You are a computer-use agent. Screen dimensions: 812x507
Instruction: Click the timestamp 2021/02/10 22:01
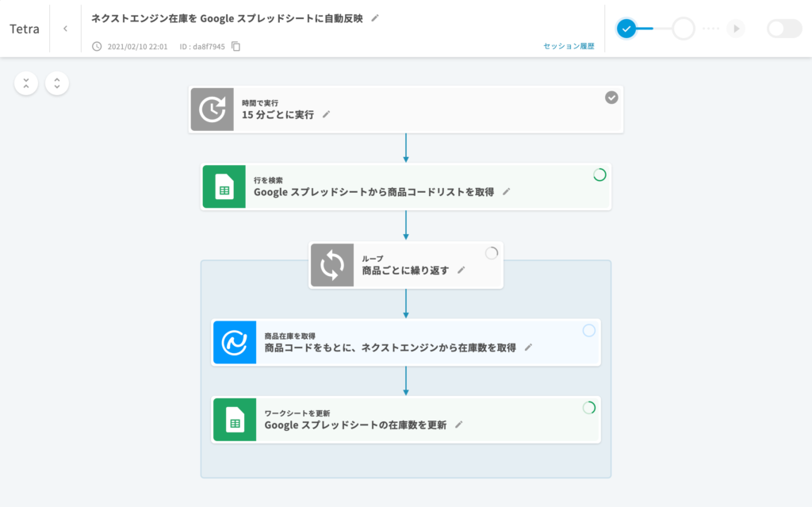pos(138,47)
